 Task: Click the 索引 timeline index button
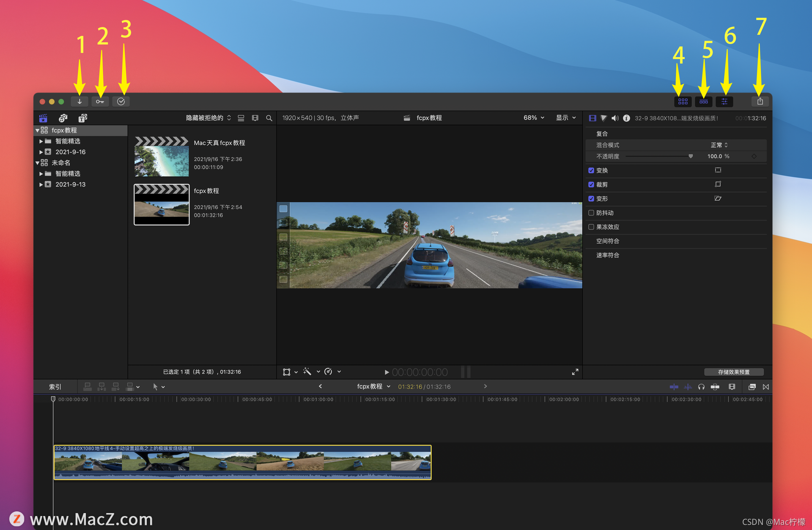point(55,387)
